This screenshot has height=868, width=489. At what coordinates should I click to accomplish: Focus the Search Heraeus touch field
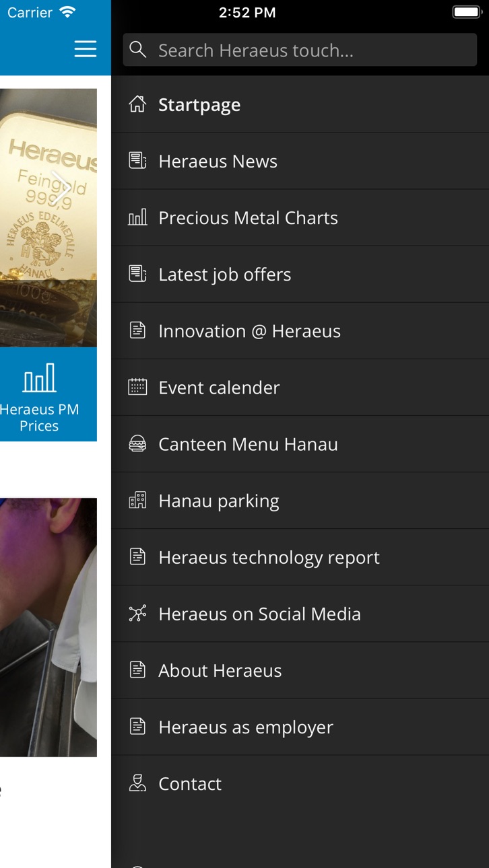click(300, 50)
